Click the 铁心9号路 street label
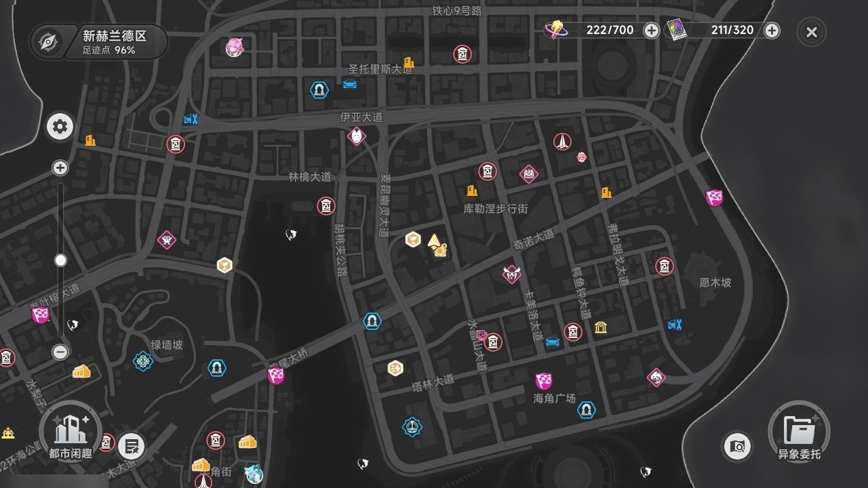The height and width of the screenshot is (488, 868). coord(457,11)
